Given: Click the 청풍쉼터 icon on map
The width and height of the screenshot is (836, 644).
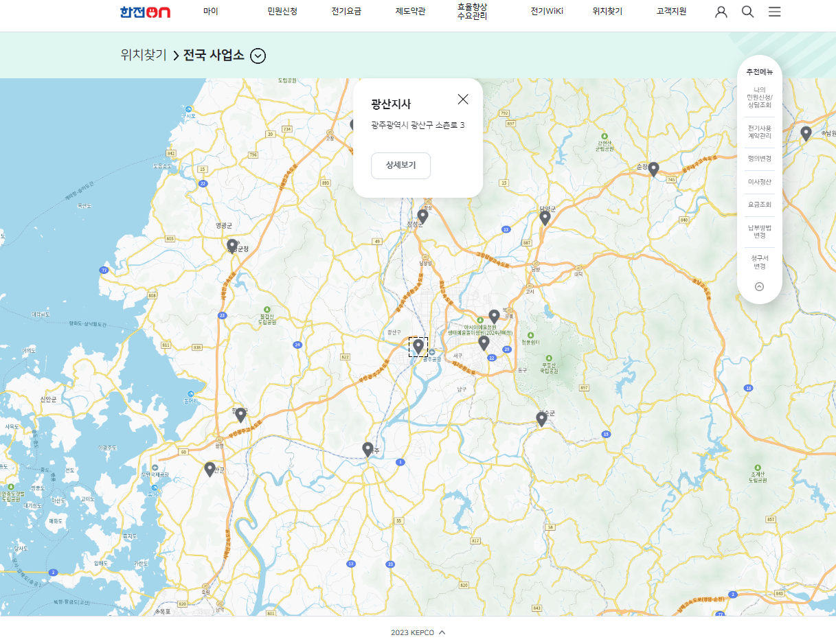Looking at the screenshot, I should tap(530, 335).
